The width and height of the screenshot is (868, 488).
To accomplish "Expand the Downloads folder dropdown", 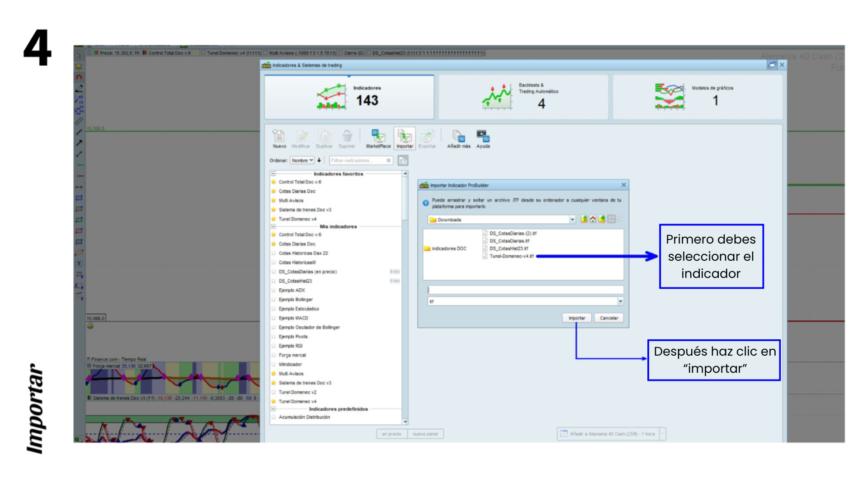I will (x=572, y=220).
